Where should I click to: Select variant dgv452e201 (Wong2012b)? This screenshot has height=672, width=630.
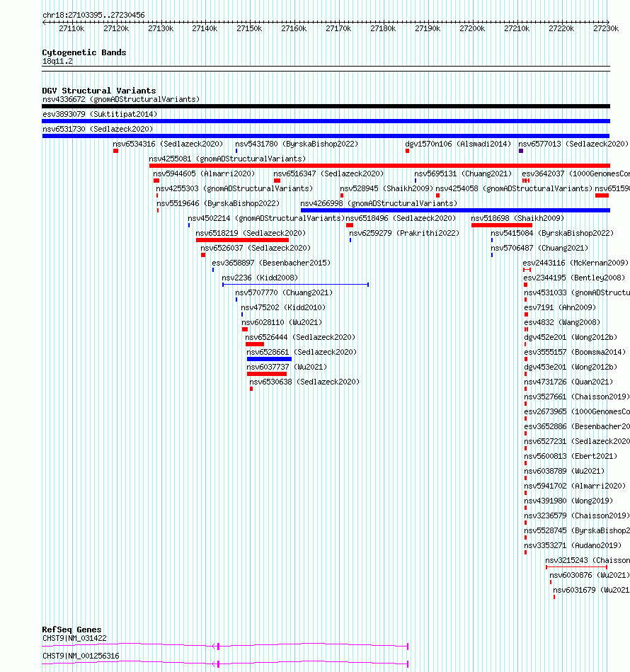571,337
